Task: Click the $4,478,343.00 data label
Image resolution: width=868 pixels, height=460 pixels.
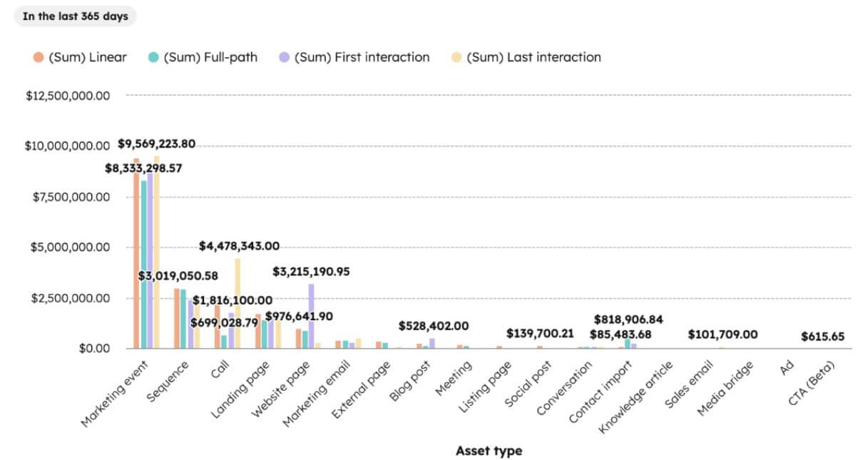Action: [x=240, y=246]
